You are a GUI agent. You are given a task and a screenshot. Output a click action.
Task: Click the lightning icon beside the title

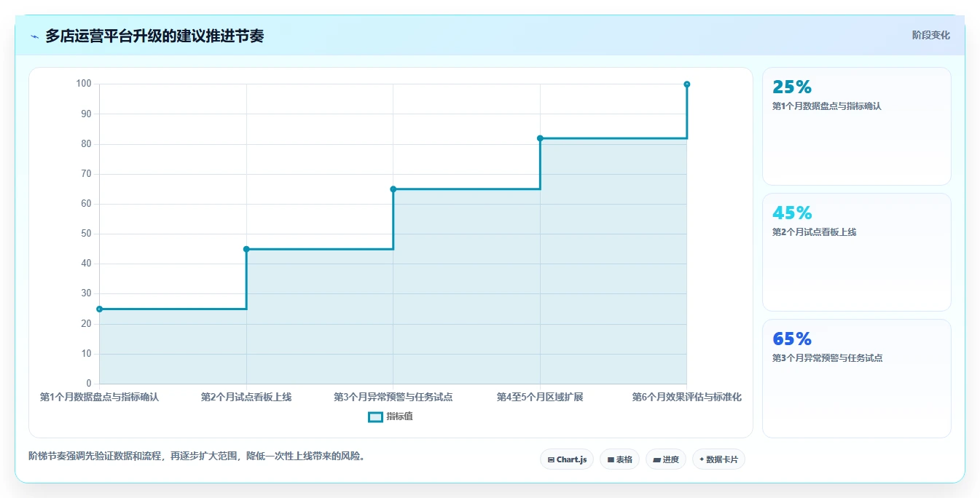point(34,36)
